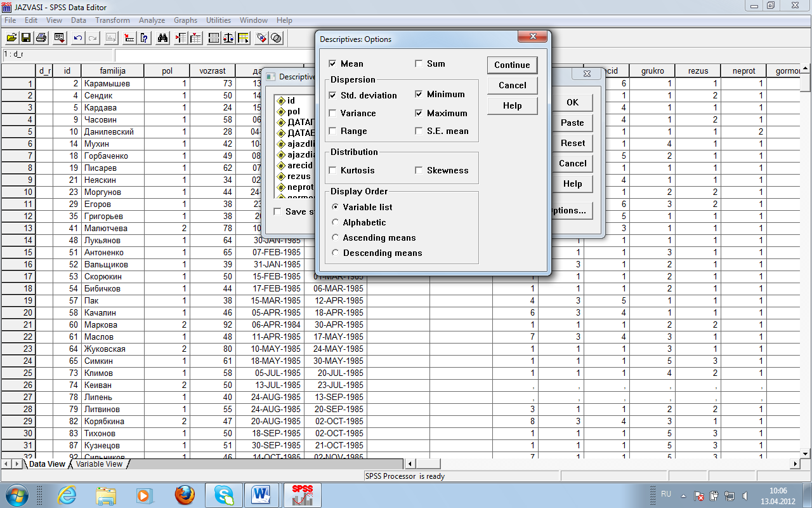Click the Redo toolbar icon
The width and height of the screenshot is (812, 508).
pos(93,38)
